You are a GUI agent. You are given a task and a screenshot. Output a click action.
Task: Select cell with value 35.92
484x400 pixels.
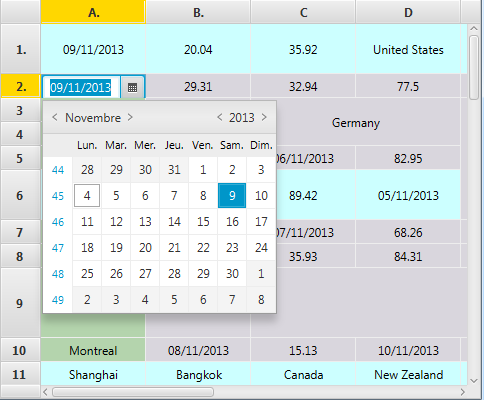pyautogui.click(x=303, y=49)
